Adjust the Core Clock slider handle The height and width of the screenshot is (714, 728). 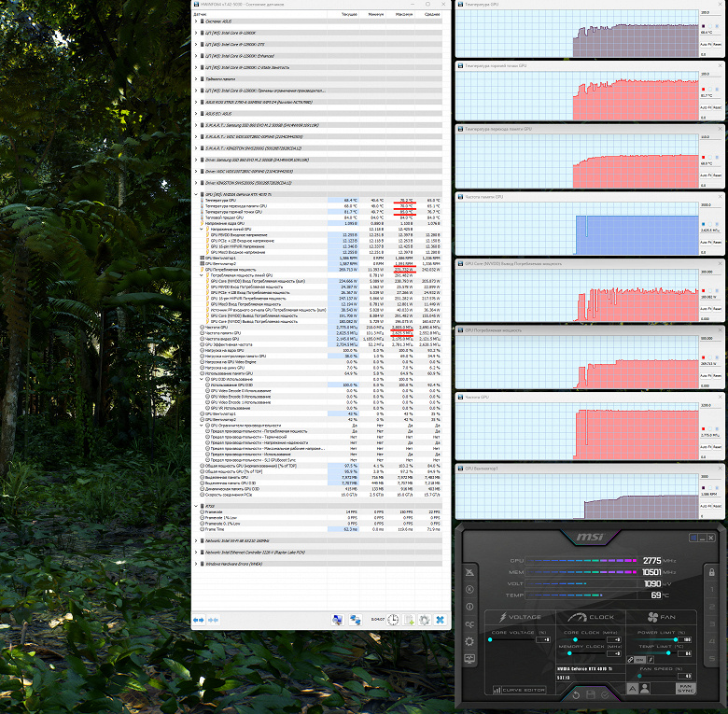pos(575,639)
